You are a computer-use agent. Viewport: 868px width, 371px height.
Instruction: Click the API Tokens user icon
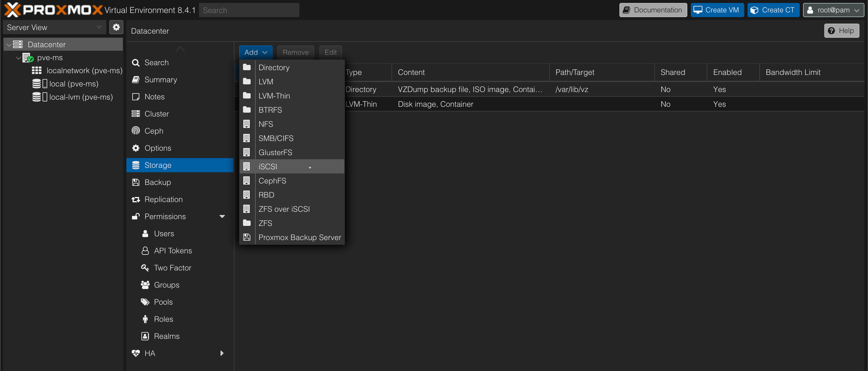pos(145,250)
